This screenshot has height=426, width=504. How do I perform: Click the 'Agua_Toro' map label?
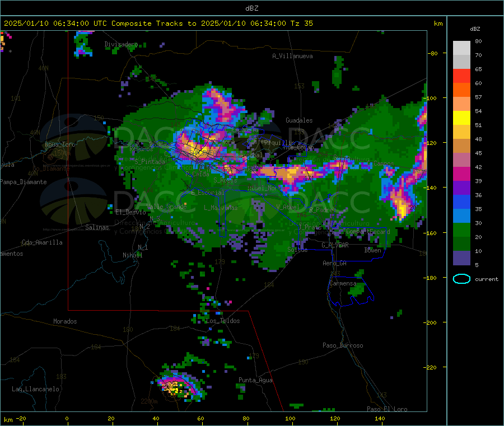60,144
